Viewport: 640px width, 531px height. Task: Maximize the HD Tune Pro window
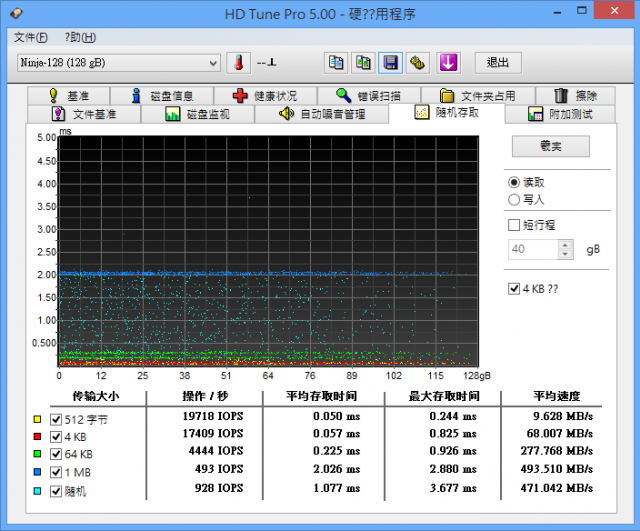coord(582,11)
